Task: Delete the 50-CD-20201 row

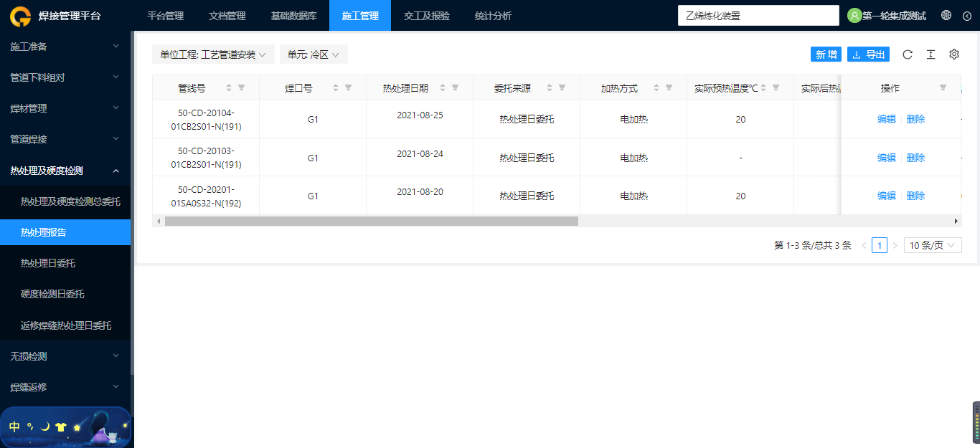Action: [x=915, y=196]
